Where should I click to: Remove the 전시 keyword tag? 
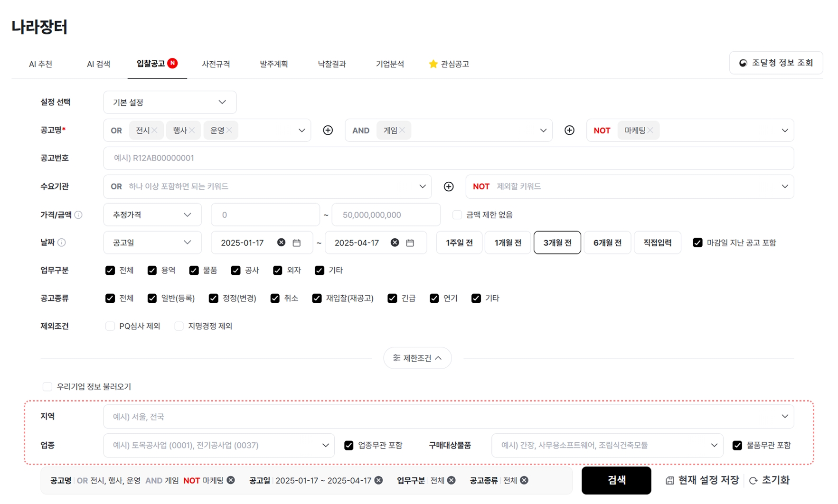(x=154, y=131)
